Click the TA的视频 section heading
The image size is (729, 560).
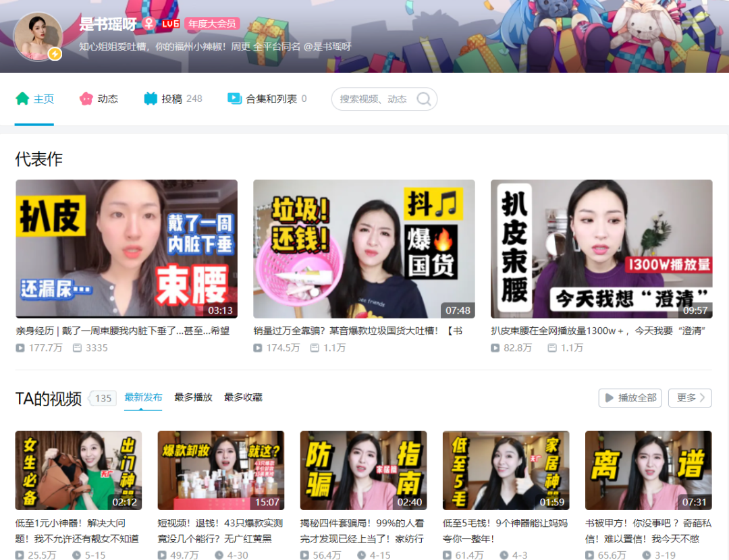49,398
